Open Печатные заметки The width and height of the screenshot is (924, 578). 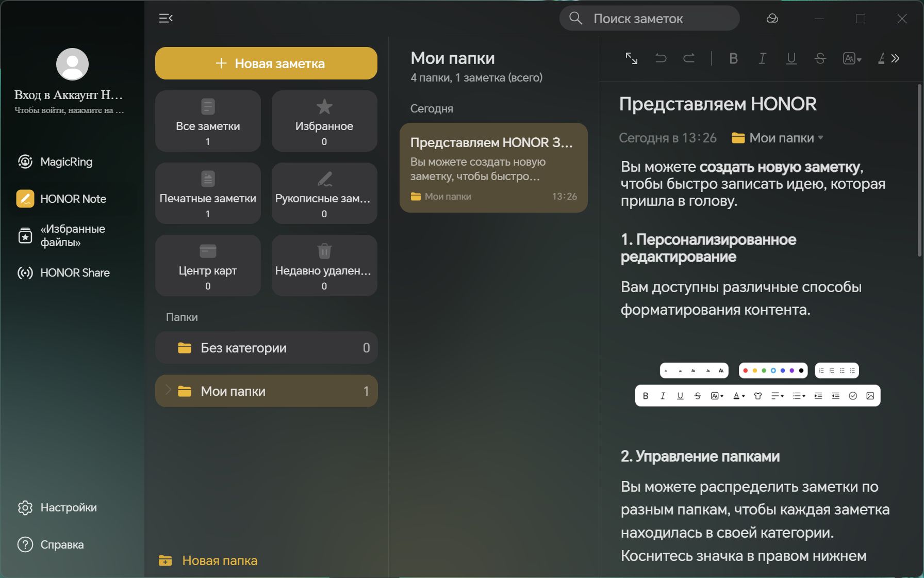point(208,193)
